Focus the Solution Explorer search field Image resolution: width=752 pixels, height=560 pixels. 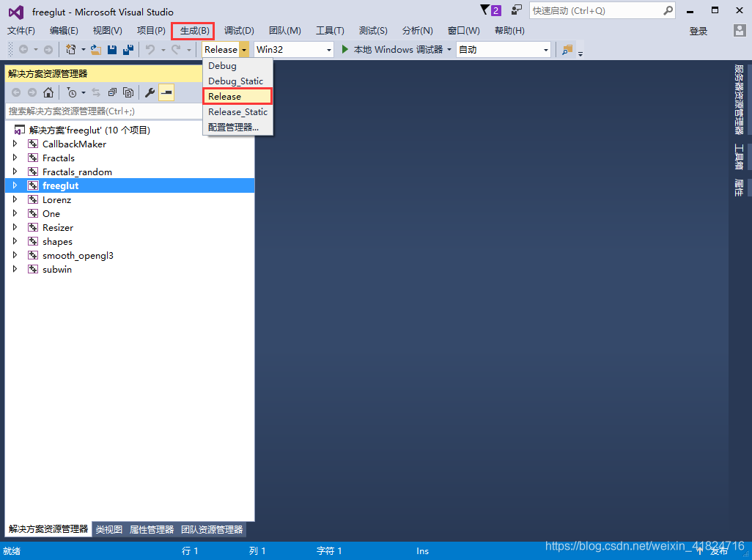point(105,111)
